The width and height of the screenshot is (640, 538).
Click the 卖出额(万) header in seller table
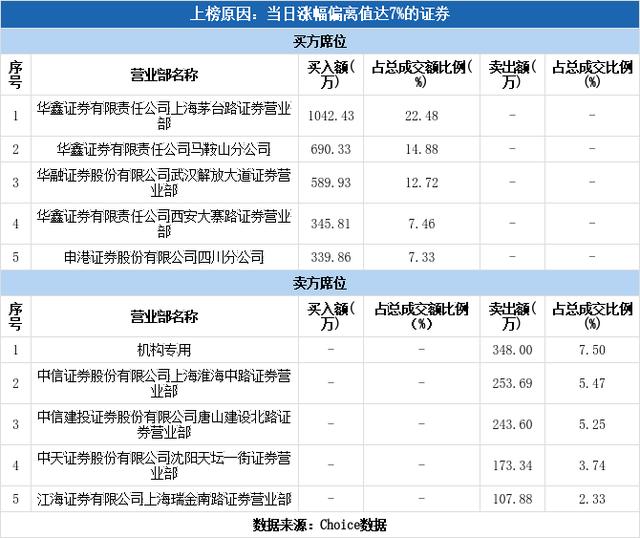[x=512, y=316]
